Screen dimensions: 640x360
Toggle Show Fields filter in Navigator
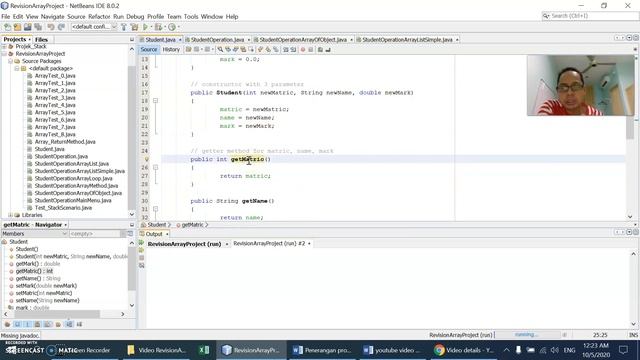[x=17, y=324]
